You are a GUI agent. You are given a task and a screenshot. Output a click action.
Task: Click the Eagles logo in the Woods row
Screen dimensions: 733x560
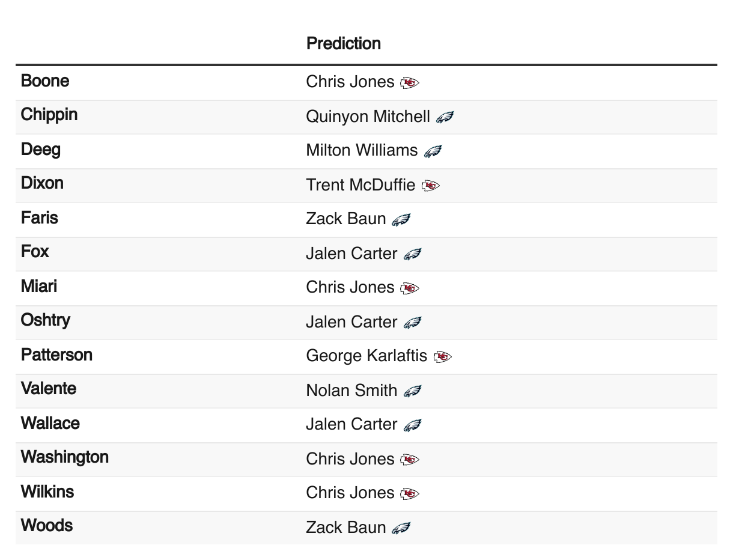401,528
